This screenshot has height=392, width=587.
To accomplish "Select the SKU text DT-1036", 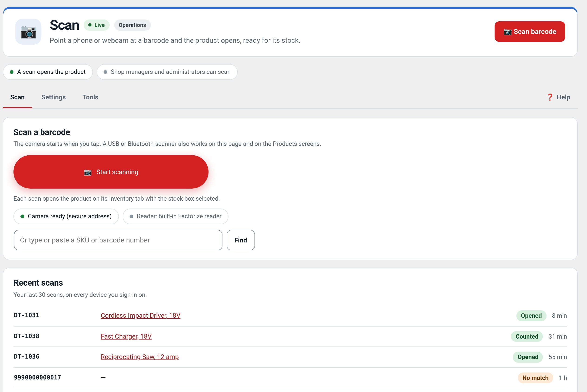I will click(x=26, y=356).
